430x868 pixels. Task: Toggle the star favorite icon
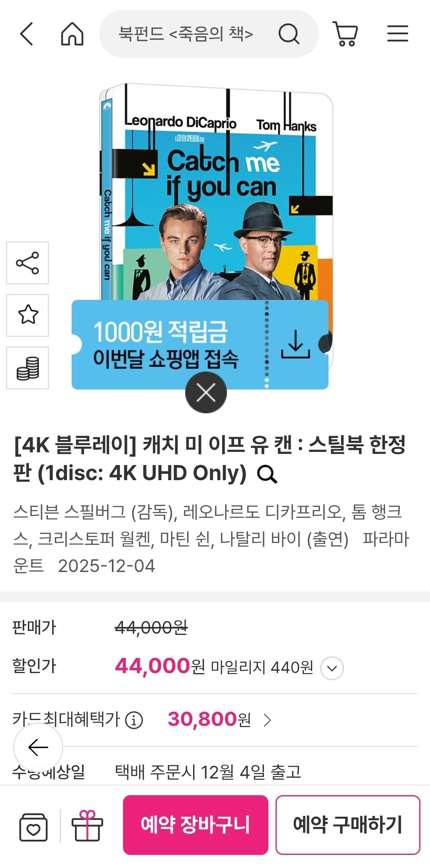click(27, 315)
